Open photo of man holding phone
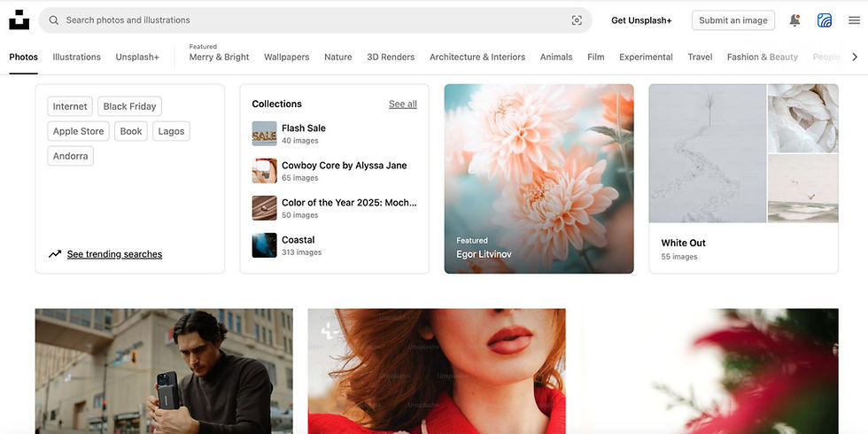The image size is (868, 434). coord(164,371)
